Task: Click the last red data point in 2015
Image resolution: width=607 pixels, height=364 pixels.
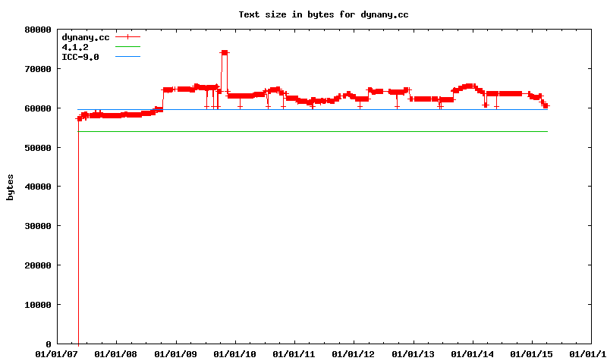Action: tap(546, 106)
